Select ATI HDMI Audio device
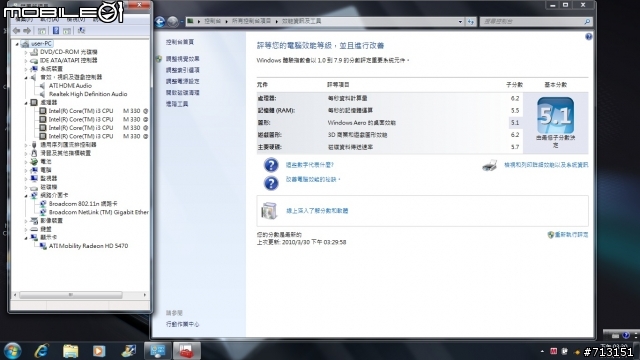 (x=70, y=86)
